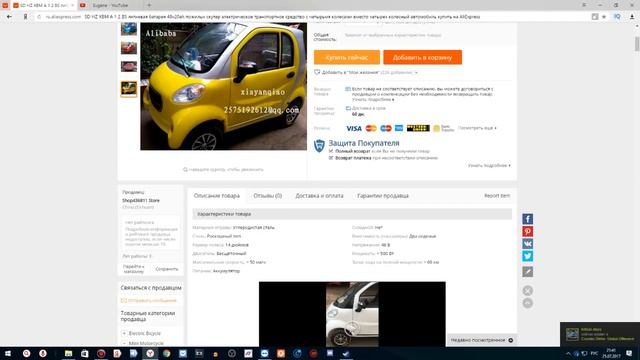Show hidden system tray icons
640x360 pixels.
click(569, 353)
